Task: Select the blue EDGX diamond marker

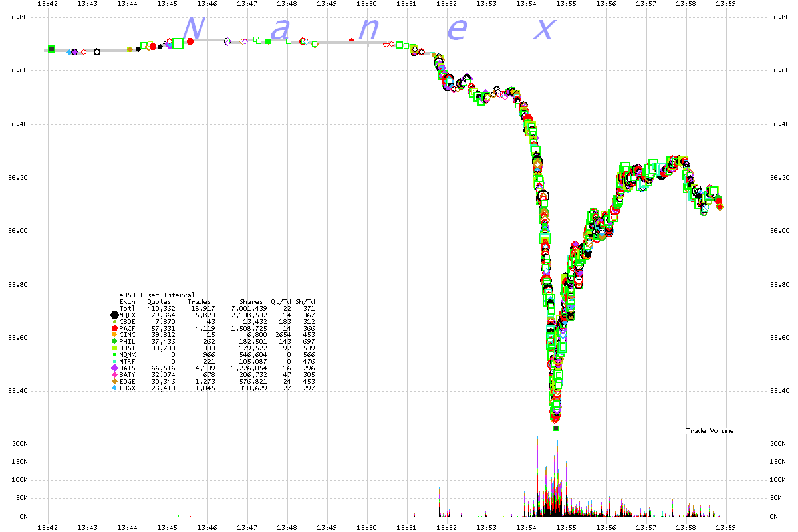Action: click(114, 388)
